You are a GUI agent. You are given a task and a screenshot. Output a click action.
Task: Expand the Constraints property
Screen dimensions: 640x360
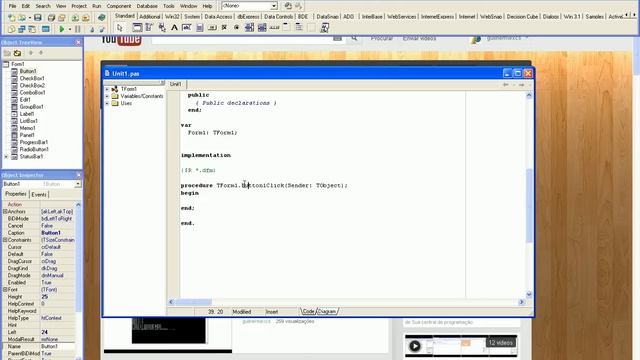click(5, 240)
